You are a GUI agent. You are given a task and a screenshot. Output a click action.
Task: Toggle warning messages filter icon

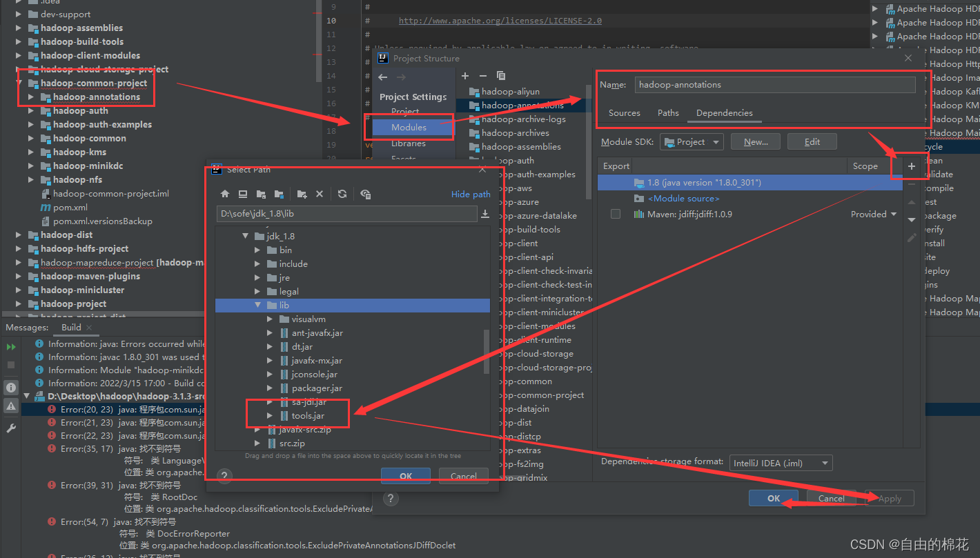11,407
